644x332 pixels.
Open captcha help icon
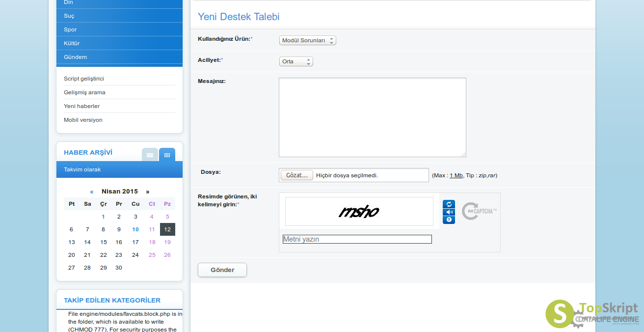[x=449, y=220]
